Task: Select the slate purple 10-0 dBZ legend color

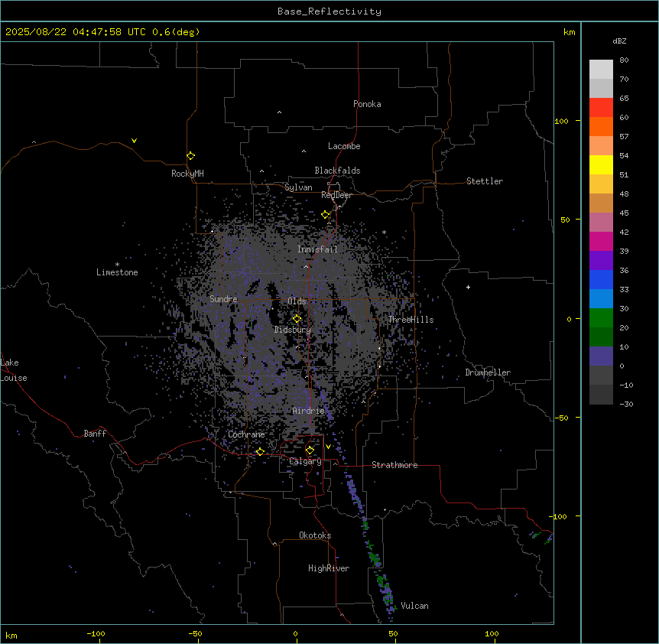Action: click(601, 356)
